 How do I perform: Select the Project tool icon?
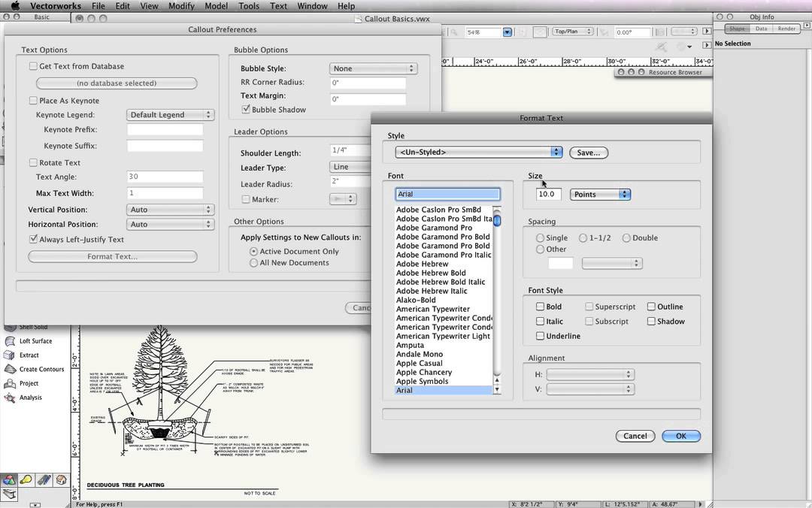10,384
